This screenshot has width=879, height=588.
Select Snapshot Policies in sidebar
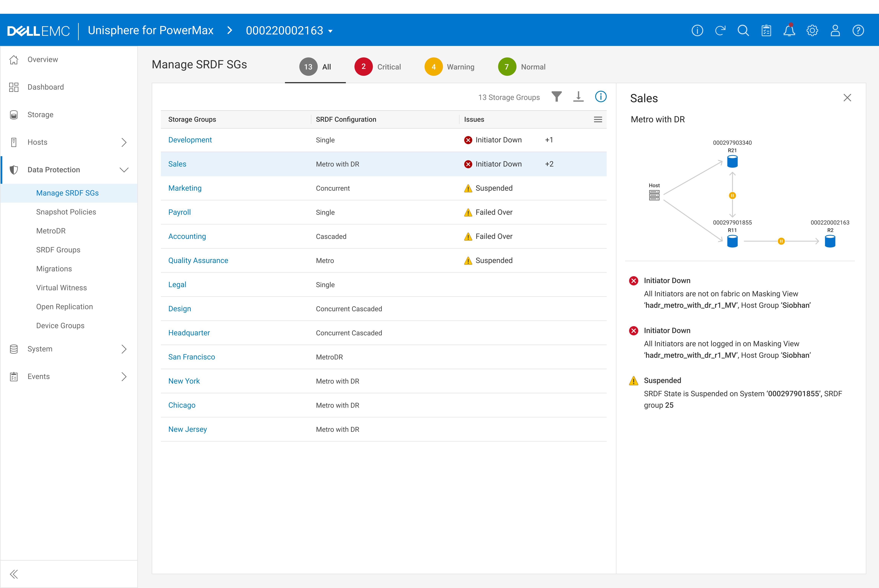66,212
